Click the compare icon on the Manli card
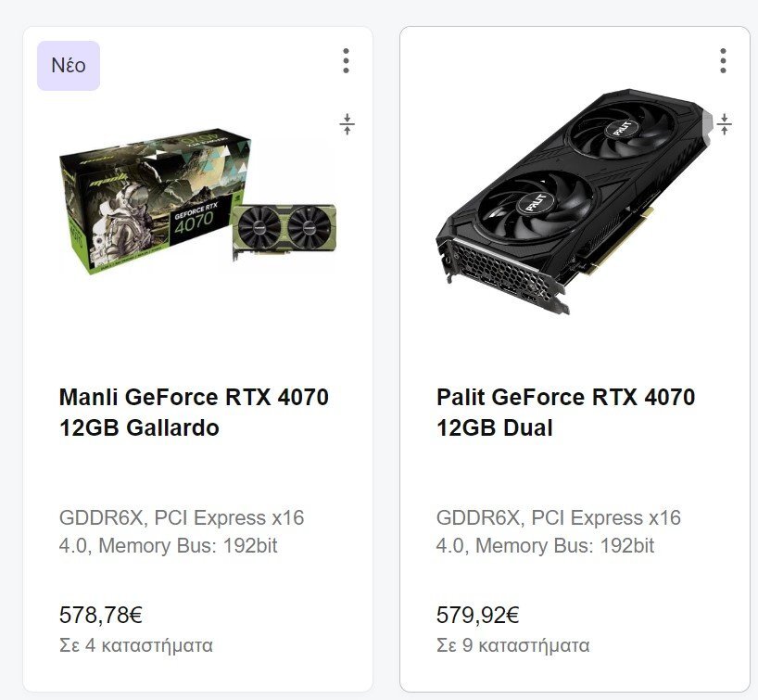The height and width of the screenshot is (700, 758). point(347,124)
